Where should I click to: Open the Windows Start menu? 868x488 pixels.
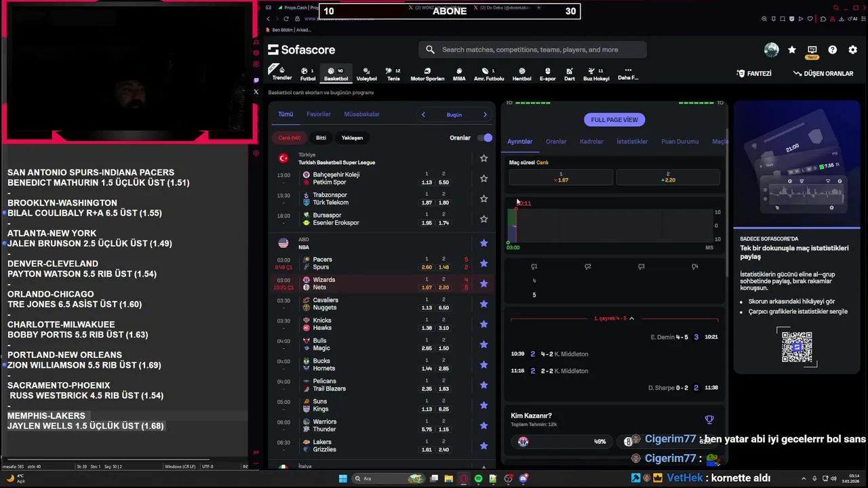342,479
